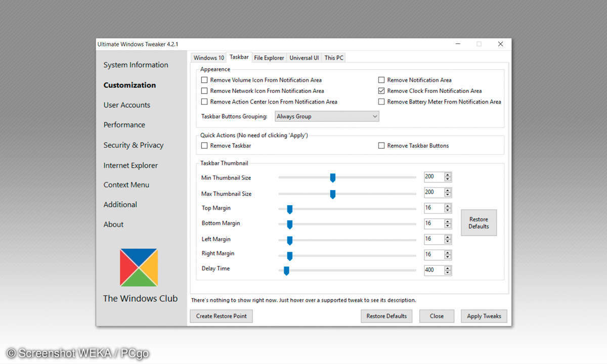Image resolution: width=607 pixels, height=364 pixels.
Task: Click the Left Margin value field
Action: (x=434, y=239)
